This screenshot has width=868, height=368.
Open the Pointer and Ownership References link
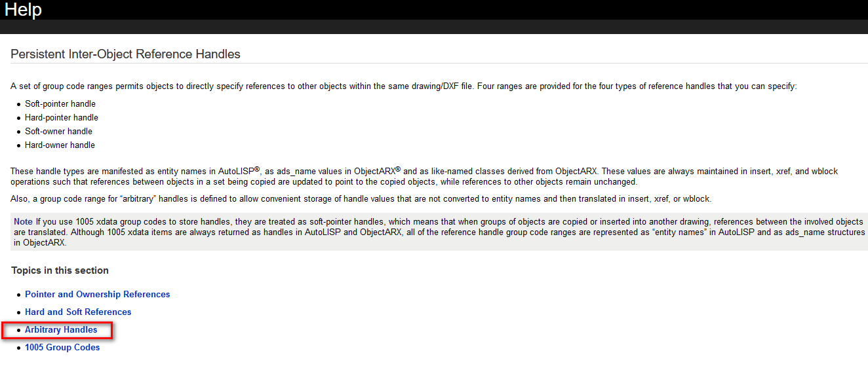pos(97,294)
